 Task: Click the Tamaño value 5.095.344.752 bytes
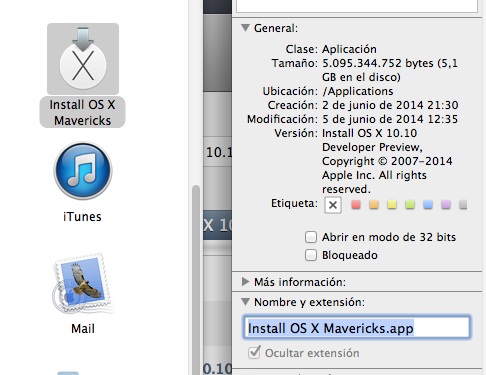[x=378, y=63]
